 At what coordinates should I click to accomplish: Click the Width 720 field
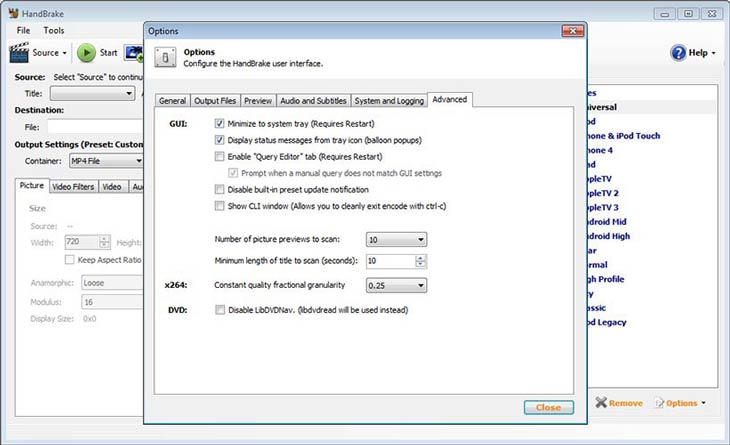point(81,242)
